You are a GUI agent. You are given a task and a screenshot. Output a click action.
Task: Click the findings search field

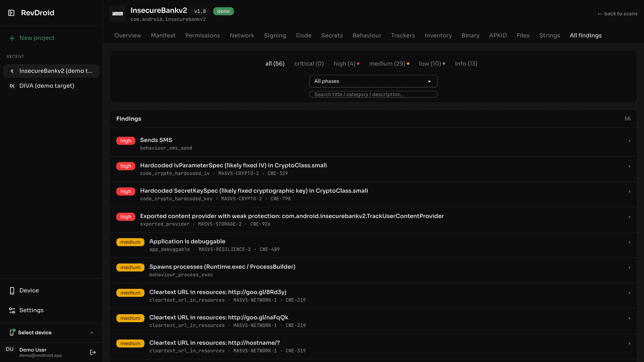pyautogui.click(x=373, y=95)
